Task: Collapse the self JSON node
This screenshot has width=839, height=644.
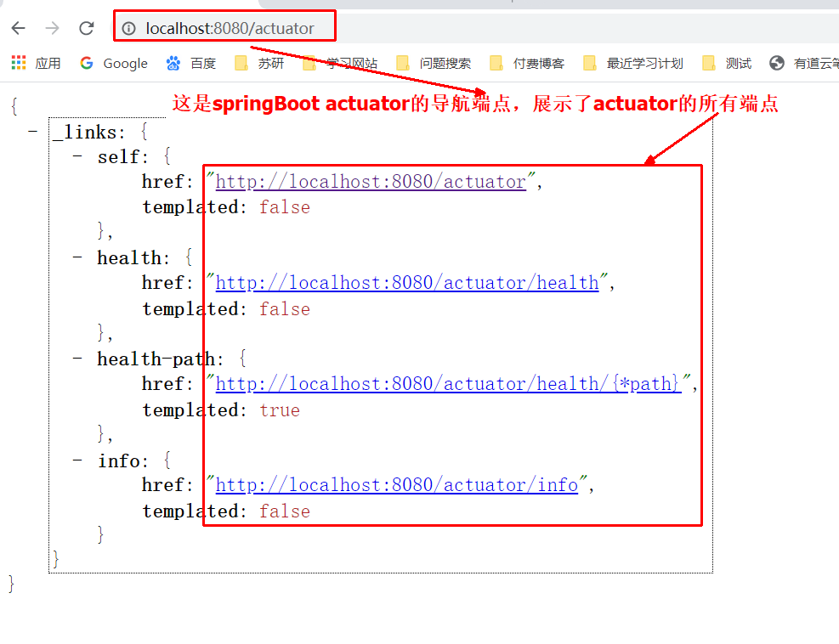Action: tap(77, 156)
